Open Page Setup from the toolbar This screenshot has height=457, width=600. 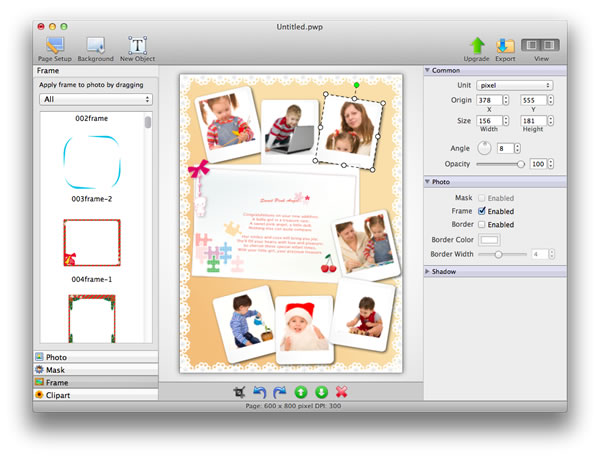pos(54,46)
